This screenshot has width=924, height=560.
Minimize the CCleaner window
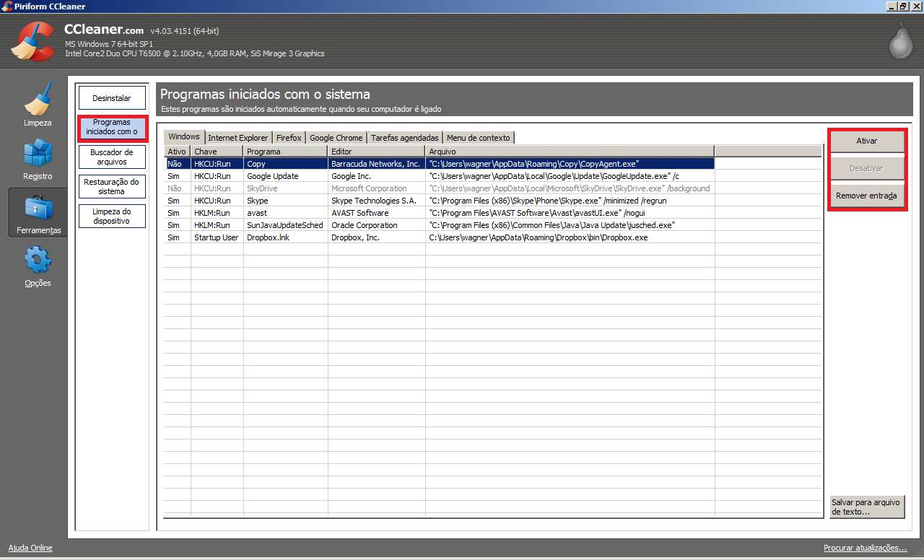[892, 6]
